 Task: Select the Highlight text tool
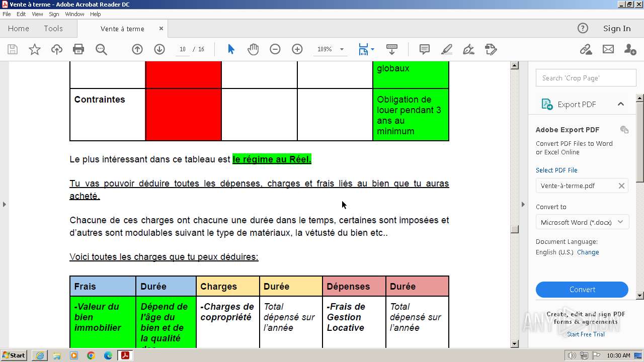447,49
